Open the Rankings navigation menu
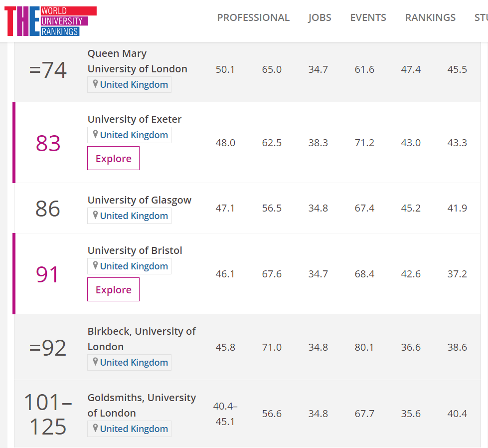 430,17
